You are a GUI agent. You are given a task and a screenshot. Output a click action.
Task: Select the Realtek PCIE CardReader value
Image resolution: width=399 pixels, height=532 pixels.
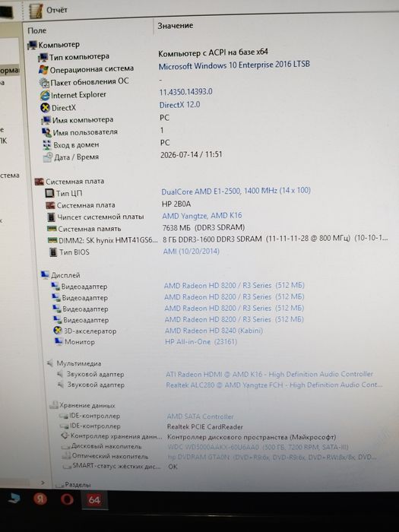(205, 427)
